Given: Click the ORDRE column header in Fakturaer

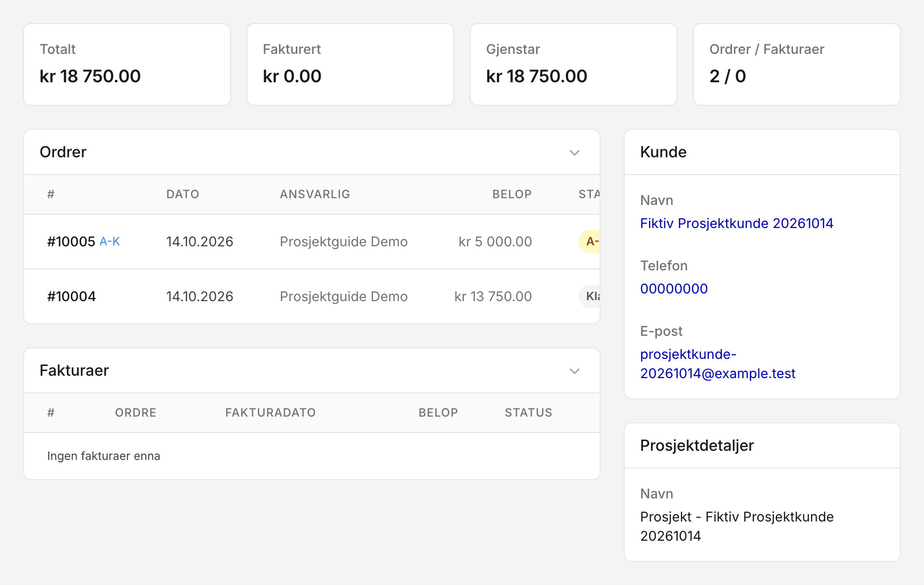Looking at the screenshot, I should point(136,413).
